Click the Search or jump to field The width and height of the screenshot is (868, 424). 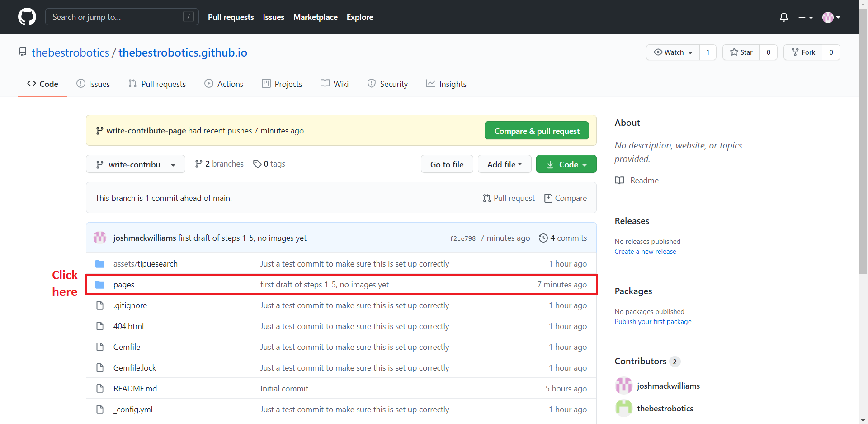(122, 17)
